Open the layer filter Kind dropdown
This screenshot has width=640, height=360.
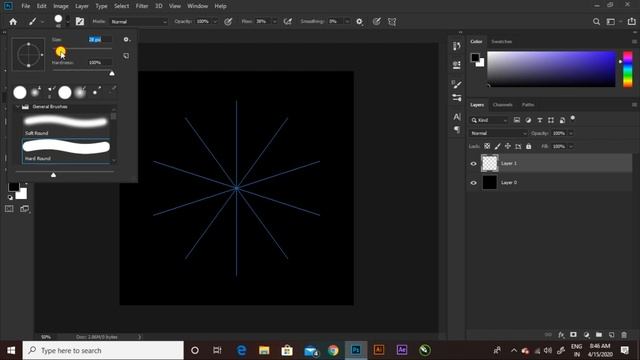(489, 120)
